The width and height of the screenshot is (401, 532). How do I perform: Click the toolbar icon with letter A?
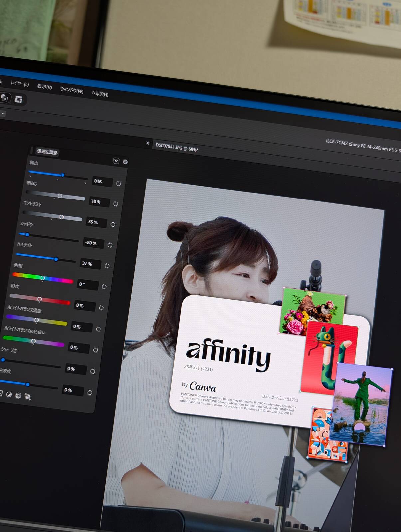click(x=4, y=98)
